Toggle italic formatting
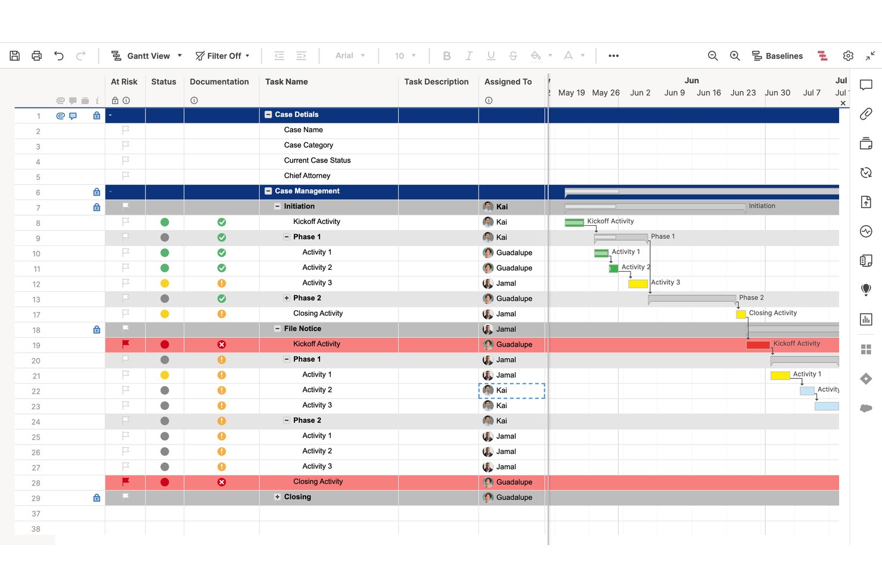 point(469,55)
